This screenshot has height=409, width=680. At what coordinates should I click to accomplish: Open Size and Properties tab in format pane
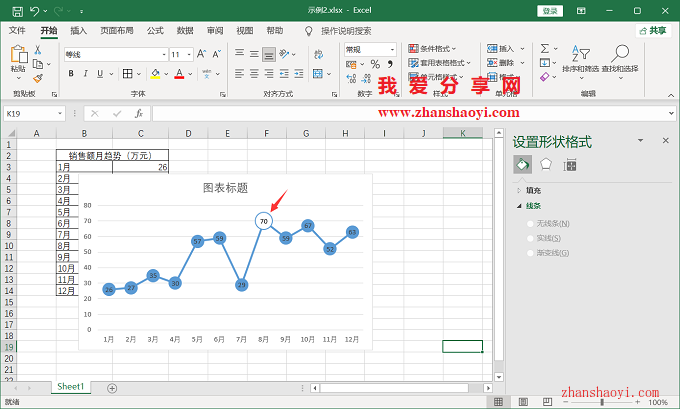click(569, 165)
